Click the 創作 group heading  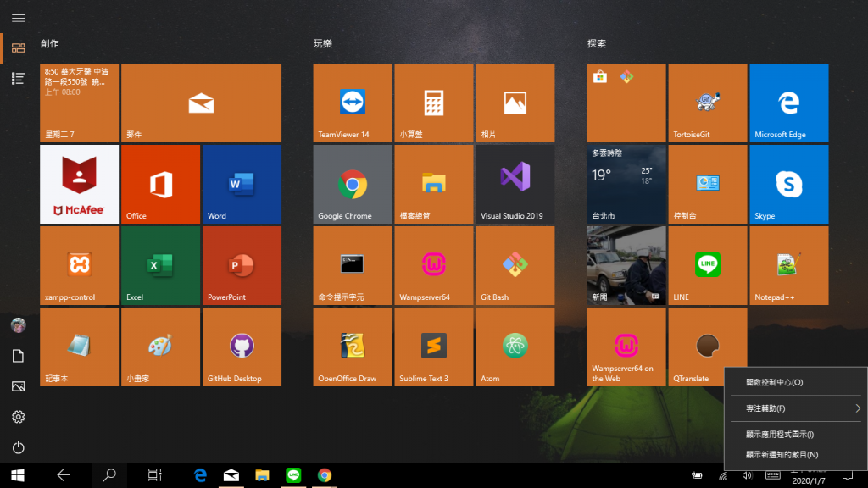(50, 44)
